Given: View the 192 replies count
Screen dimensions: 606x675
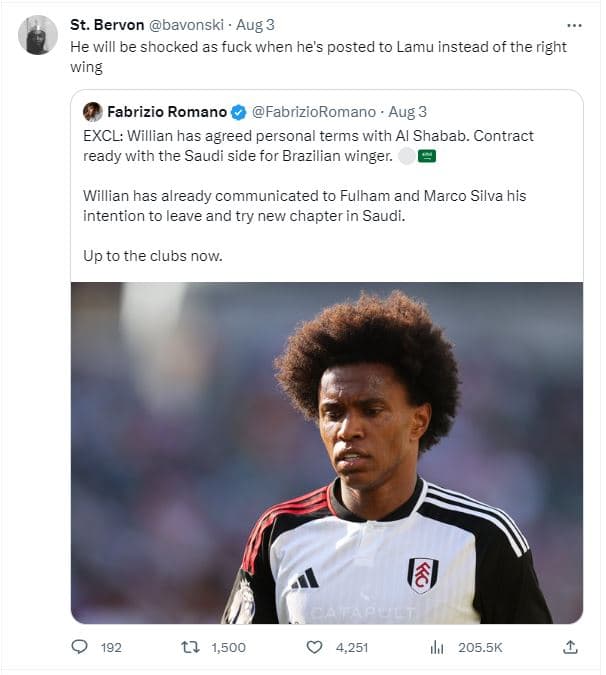Looking at the screenshot, I should [111, 647].
